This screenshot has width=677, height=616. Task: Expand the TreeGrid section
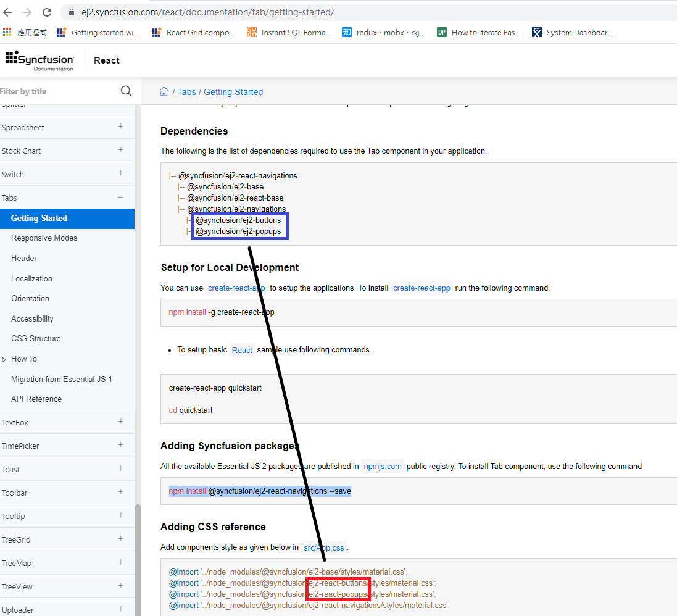click(120, 539)
